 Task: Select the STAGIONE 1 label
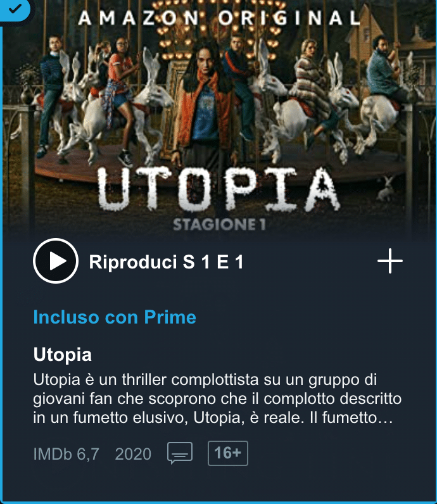220,225
